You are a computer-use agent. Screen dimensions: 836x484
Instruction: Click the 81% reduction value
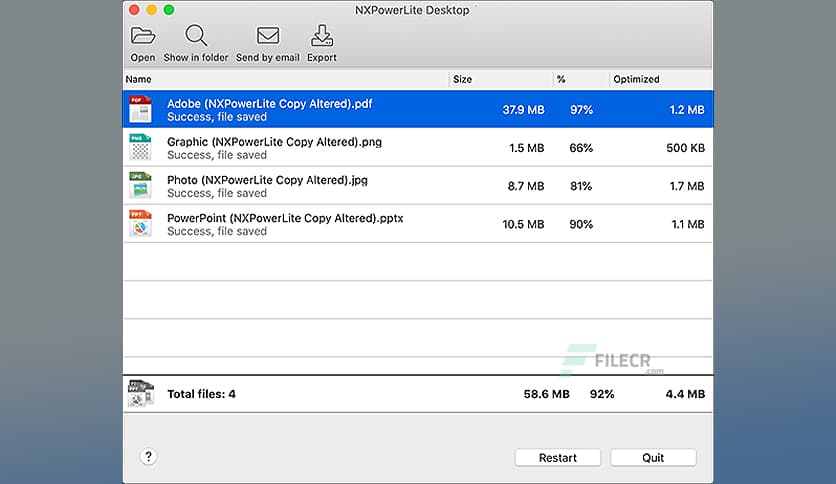coord(581,186)
